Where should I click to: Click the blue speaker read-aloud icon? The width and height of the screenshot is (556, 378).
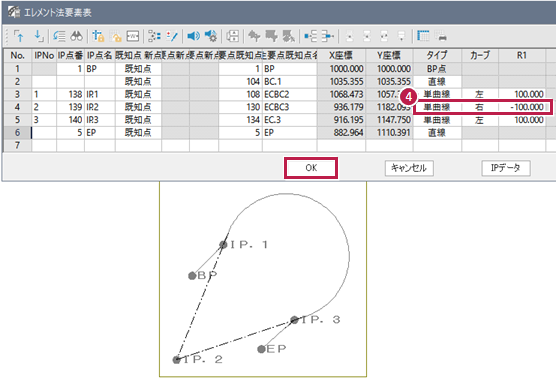193,36
